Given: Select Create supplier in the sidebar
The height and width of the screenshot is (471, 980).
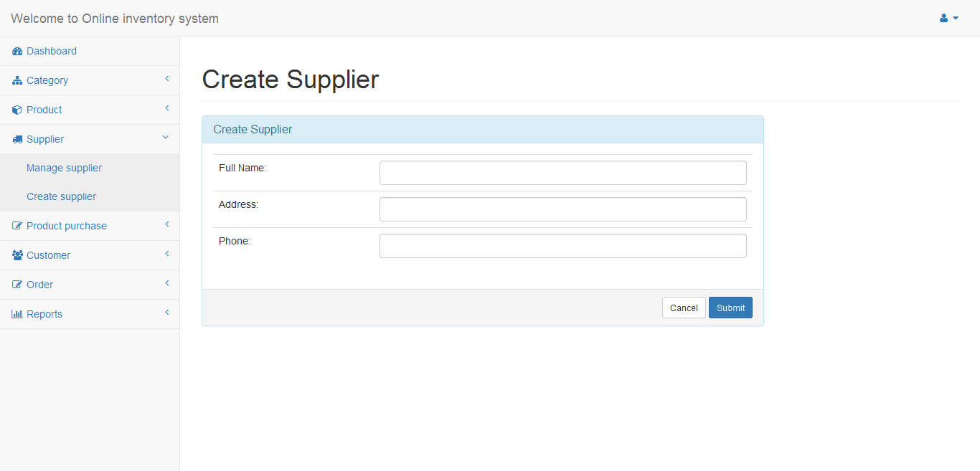Looking at the screenshot, I should [x=61, y=196].
